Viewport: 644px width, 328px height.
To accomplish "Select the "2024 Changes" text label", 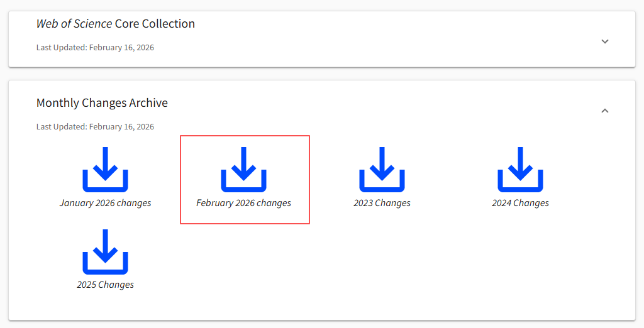I will [520, 203].
